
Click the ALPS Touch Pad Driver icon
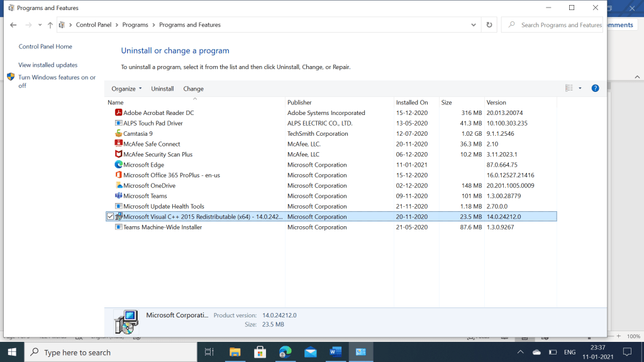click(118, 123)
